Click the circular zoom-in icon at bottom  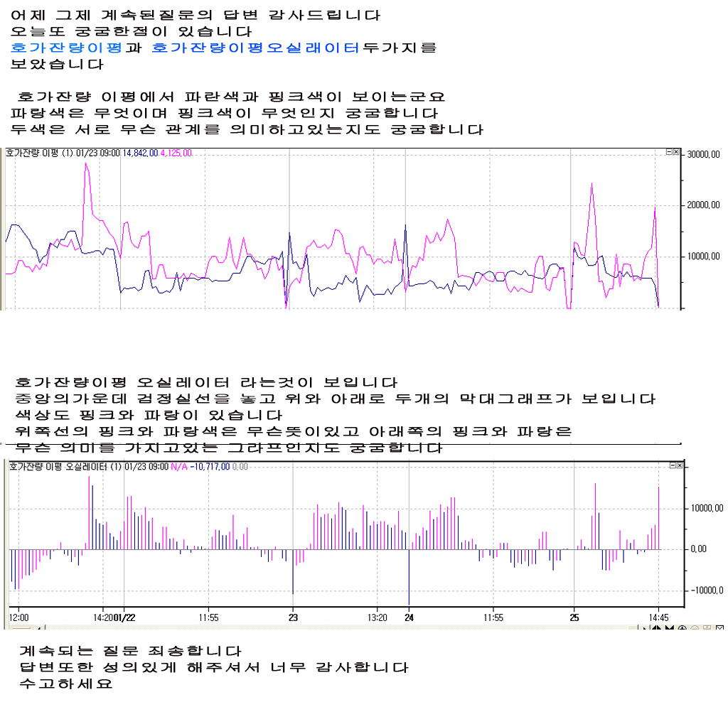pyautogui.click(x=682, y=628)
